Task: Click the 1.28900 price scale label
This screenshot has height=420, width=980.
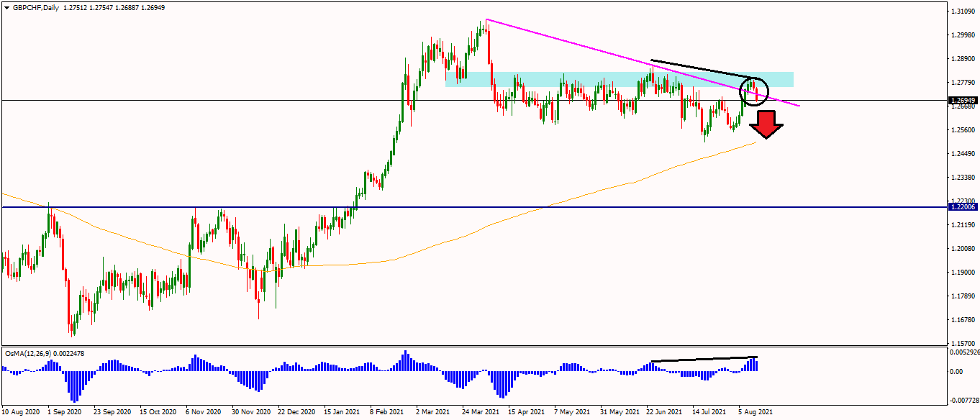Action: pos(963,59)
